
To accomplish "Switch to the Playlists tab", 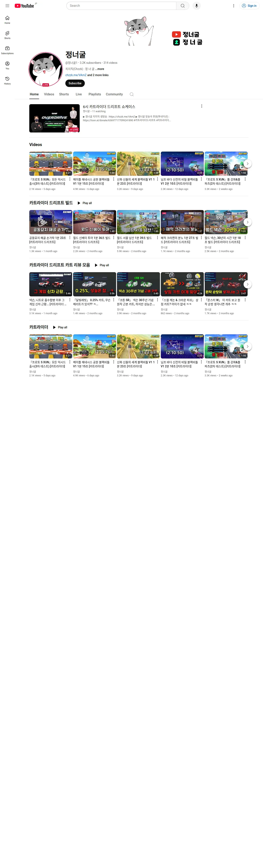I will tap(95, 94).
